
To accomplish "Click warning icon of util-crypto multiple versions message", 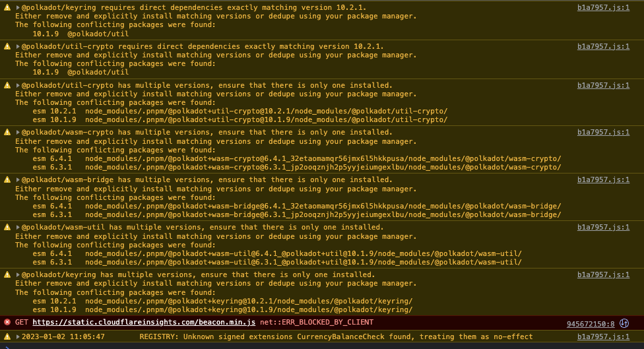I will click(7, 85).
